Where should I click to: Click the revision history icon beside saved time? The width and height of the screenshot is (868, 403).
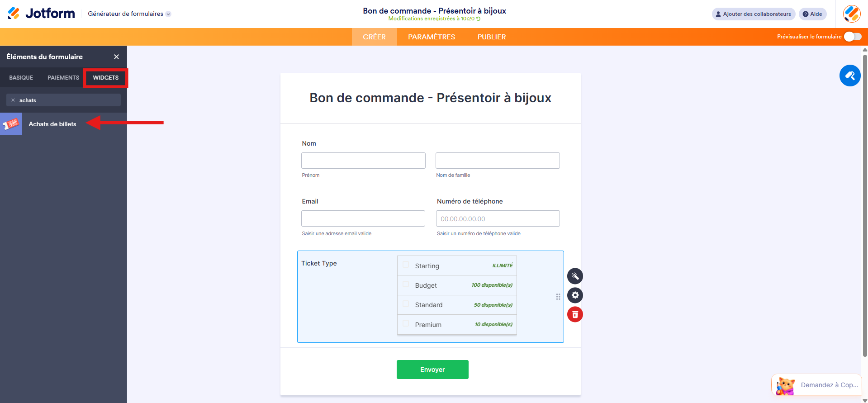[479, 19]
